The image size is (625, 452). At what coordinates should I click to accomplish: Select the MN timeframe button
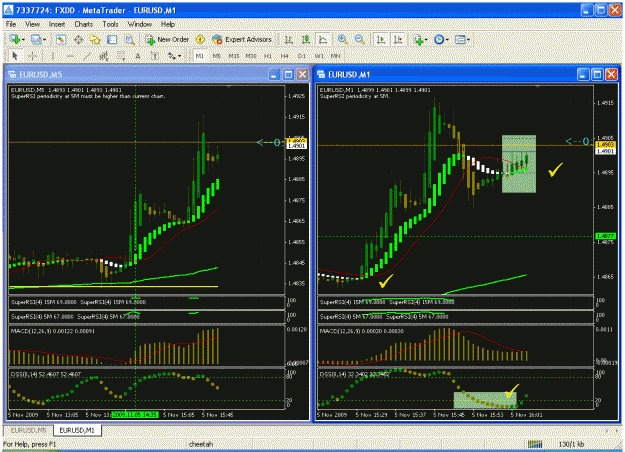(x=336, y=56)
